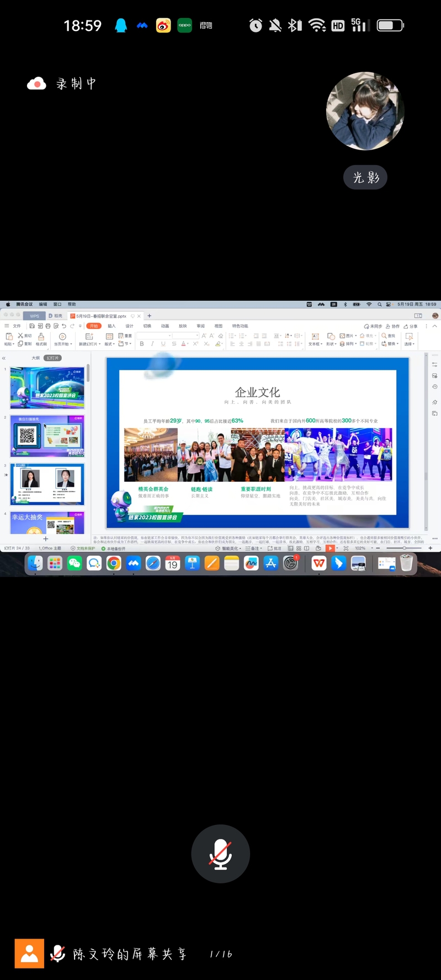This screenshot has height=980, width=441.
Task: Click the Undo arrow icon
Action: coord(64,326)
